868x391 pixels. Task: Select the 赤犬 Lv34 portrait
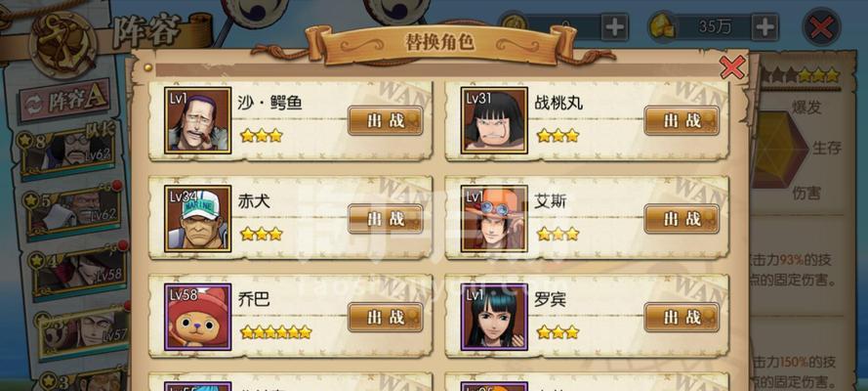197,219
